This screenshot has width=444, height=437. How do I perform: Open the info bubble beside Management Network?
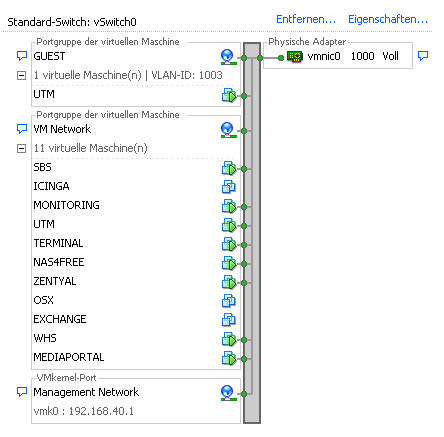coord(22,392)
